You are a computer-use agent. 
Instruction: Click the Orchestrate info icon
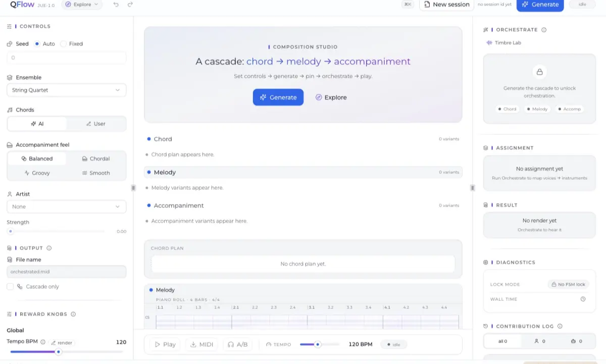coord(544,30)
